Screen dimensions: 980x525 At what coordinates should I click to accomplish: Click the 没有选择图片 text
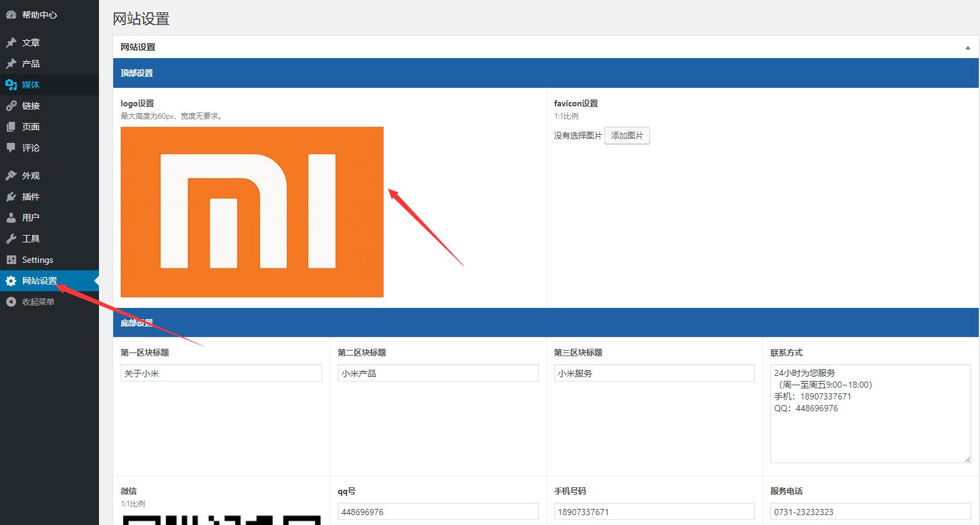coord(578,135)
